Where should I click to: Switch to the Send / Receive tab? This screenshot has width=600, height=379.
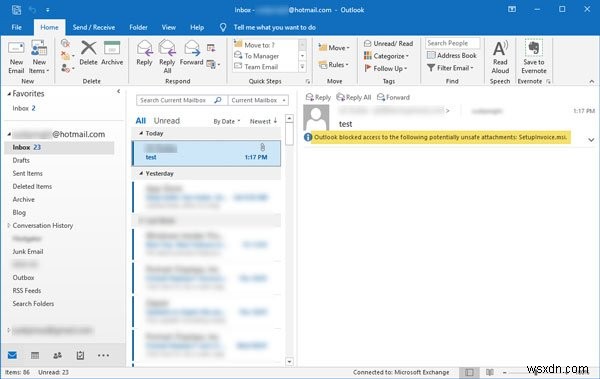[94, 27]
